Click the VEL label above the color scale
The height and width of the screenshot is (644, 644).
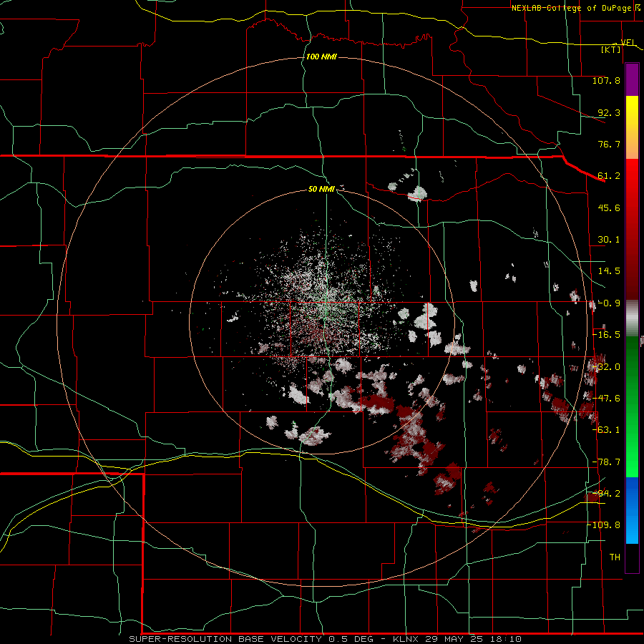point(628,43)
